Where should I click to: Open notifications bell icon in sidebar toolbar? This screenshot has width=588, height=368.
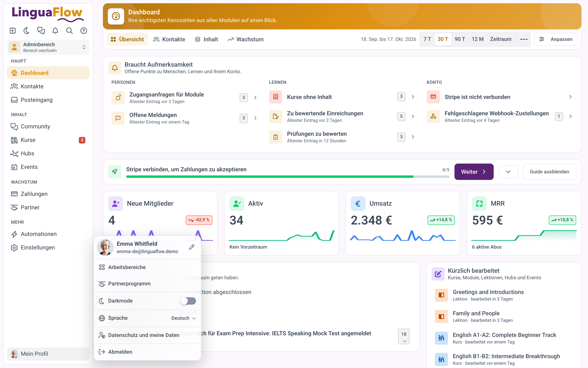point(55,31)
